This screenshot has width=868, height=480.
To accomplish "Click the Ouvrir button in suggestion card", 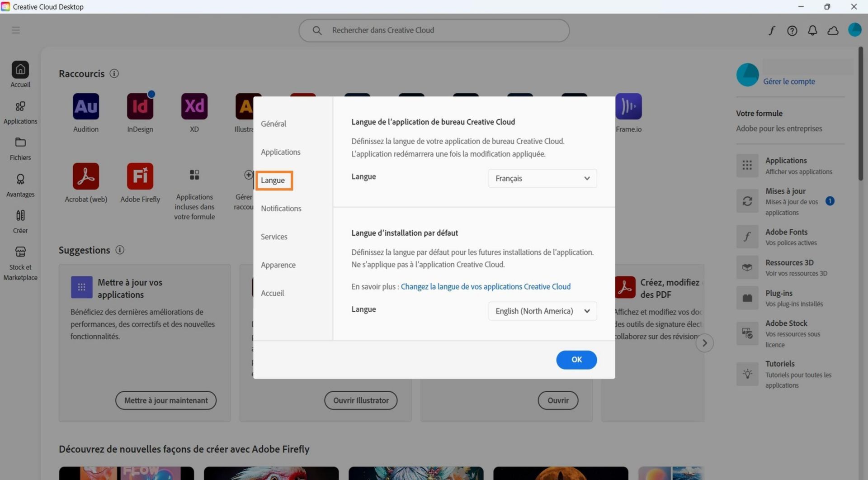I will tap(558, 400).
